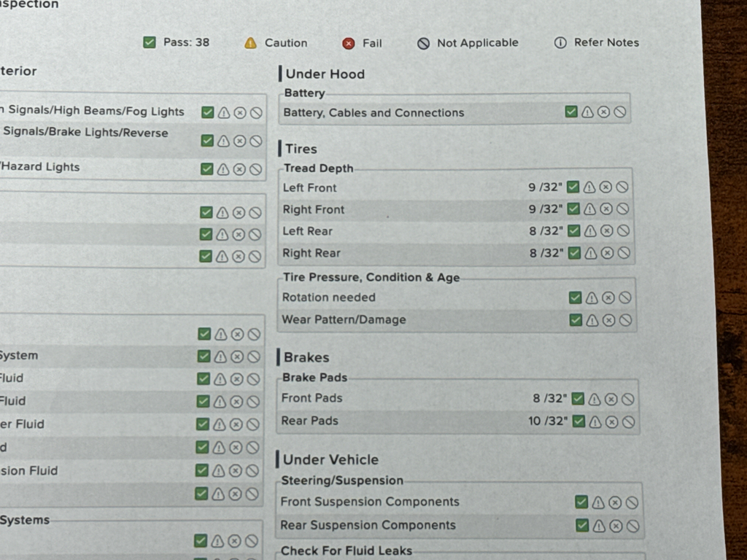Click the Under Hood section heading
The height and width of the screenshot is (560, 747).
[x=325, y=74]
